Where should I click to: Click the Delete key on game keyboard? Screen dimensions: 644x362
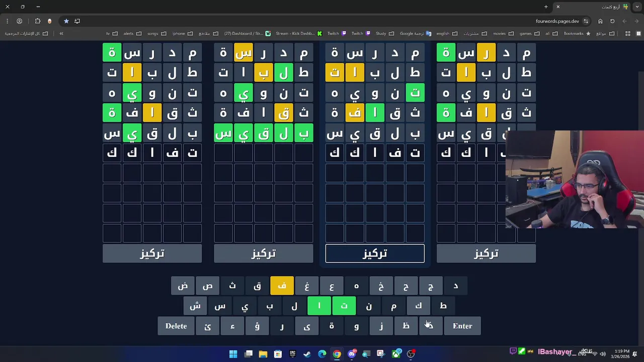(x=176, y=326)
